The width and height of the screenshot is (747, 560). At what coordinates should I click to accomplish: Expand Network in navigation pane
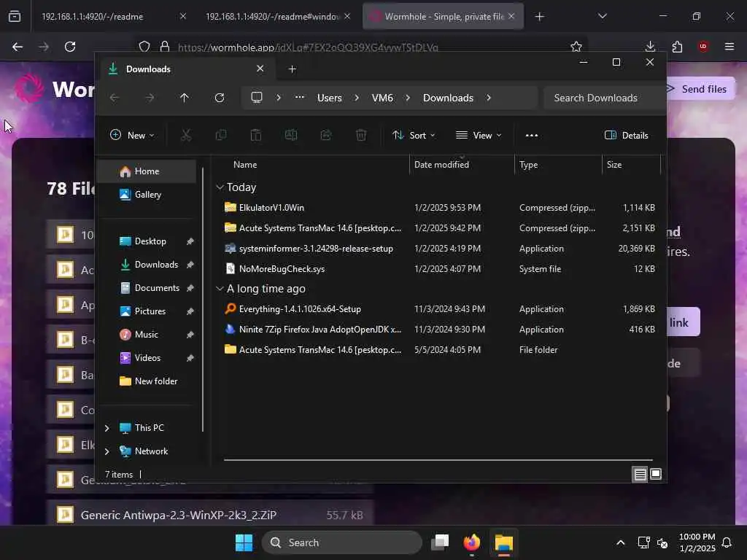coord(107,451)
